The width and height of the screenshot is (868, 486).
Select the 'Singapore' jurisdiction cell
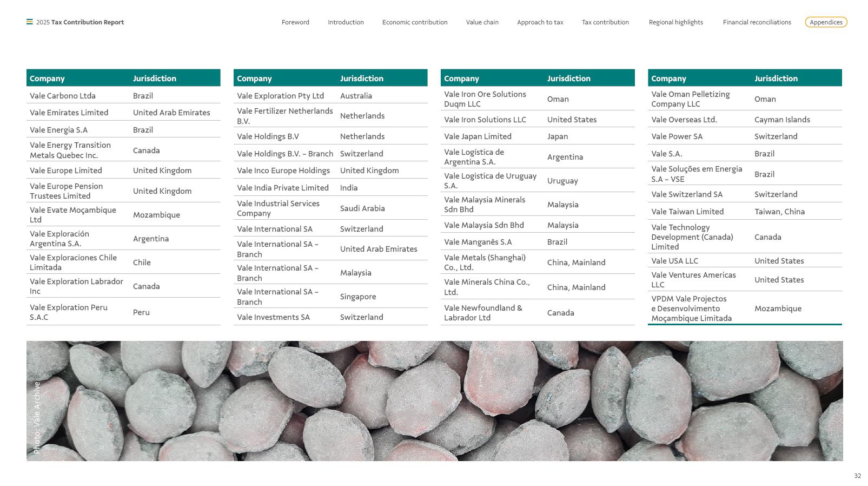coord(358,297)
